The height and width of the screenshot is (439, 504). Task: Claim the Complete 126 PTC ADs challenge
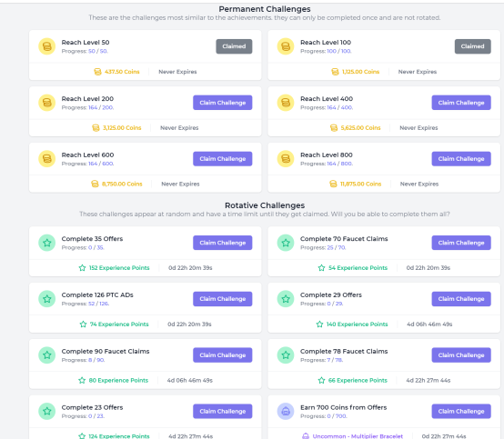(x=222, y=299)
